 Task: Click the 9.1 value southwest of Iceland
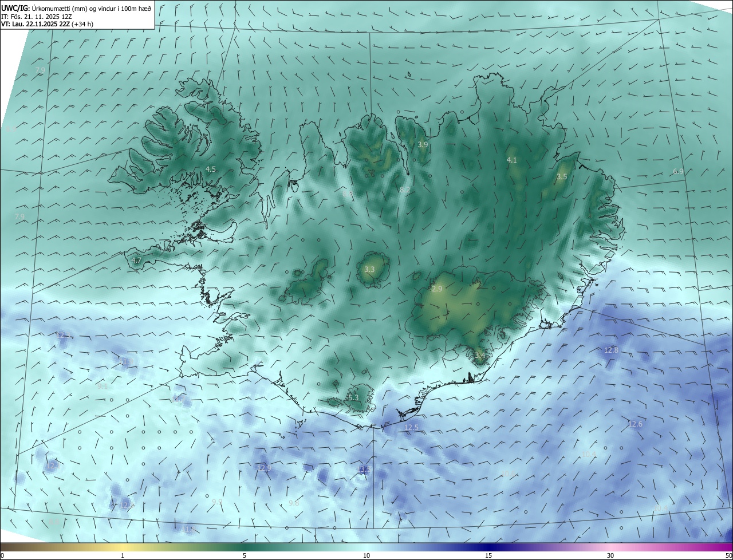point(103,387)
